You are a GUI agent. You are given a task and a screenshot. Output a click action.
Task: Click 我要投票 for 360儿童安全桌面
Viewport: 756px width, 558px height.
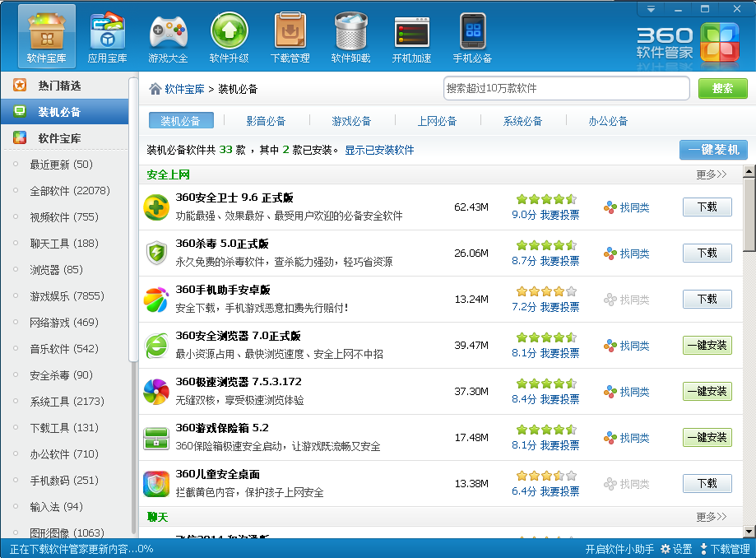coord(559,491)
